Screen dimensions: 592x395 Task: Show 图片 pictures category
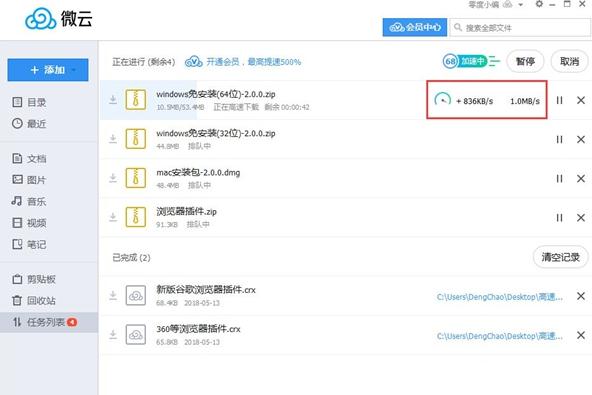pos(29,180)
